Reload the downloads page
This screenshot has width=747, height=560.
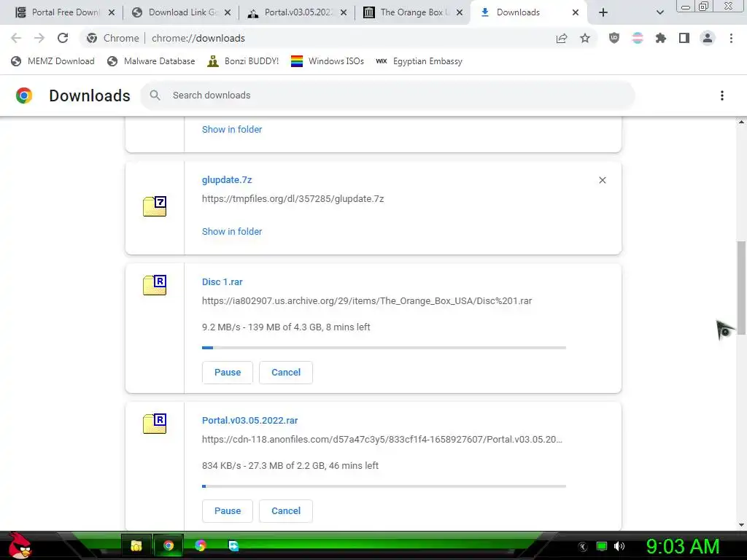coord(63,38)
